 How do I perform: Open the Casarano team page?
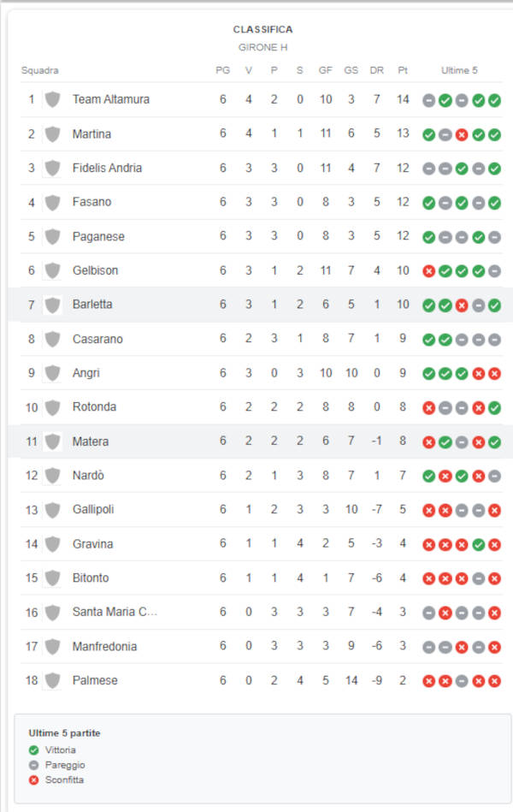[x=97, y=339]
